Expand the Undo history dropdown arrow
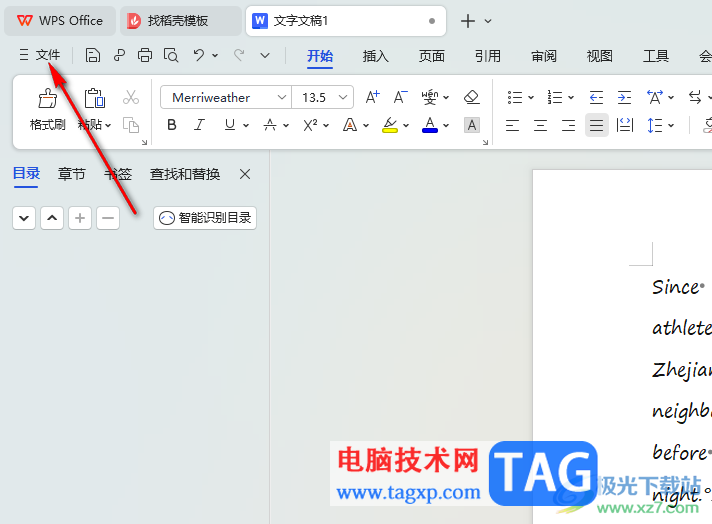712x524 pixels. point(215,55)
